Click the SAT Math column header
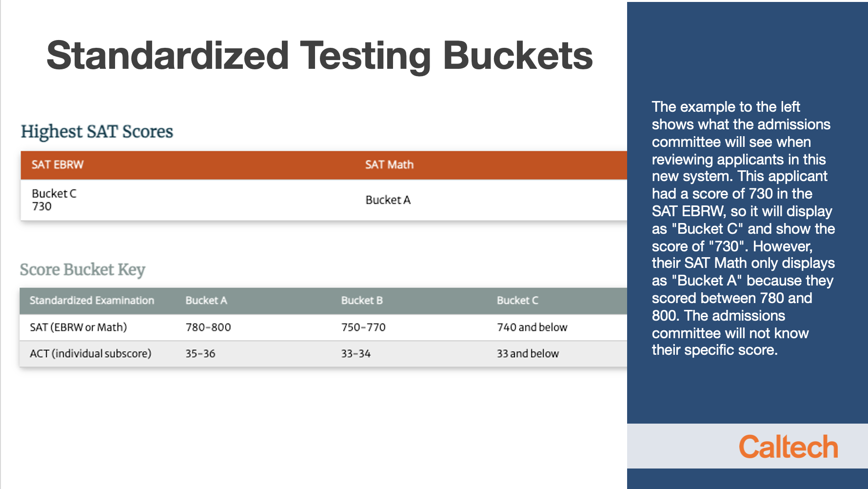Viewport: 868px width, 489px height. [x=389, y=165]
